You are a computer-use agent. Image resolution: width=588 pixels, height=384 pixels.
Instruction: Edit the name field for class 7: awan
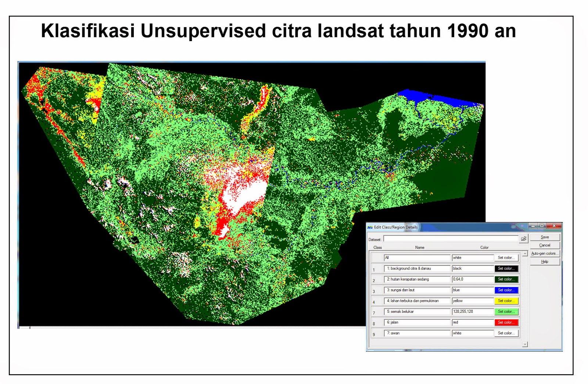[417, 333]
